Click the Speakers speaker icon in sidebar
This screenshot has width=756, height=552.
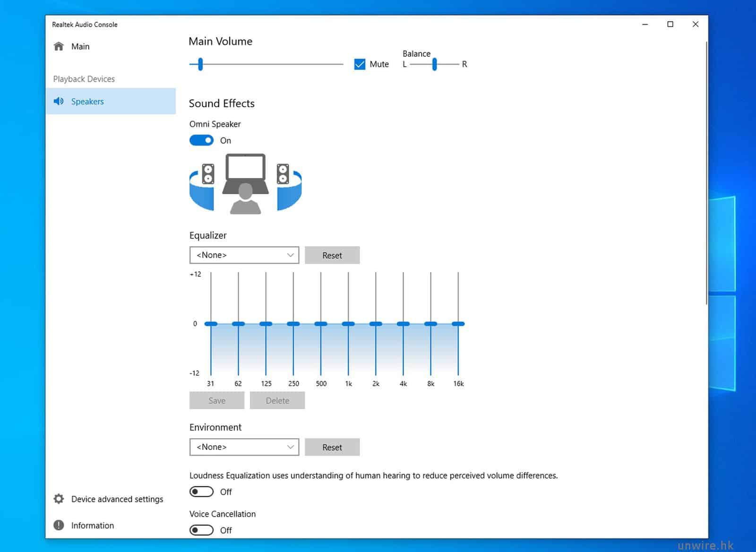(x=59, y=101)
